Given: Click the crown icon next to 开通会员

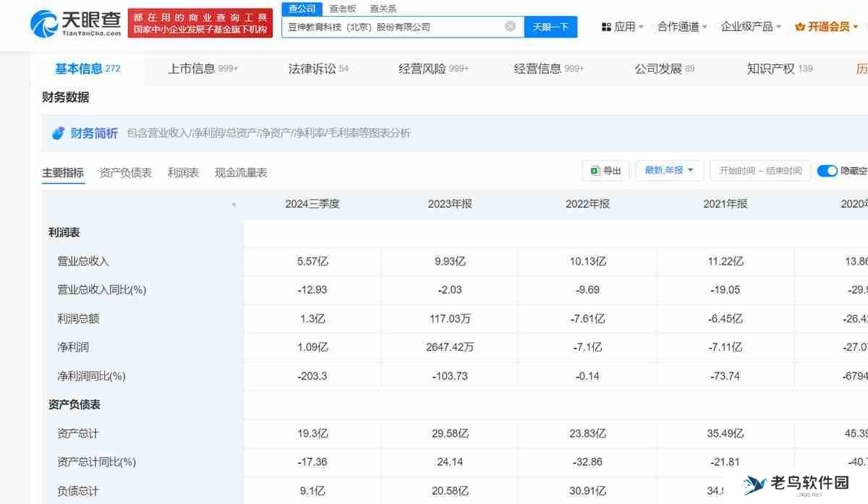Looking at the screenshot, I should click(800, 27).
